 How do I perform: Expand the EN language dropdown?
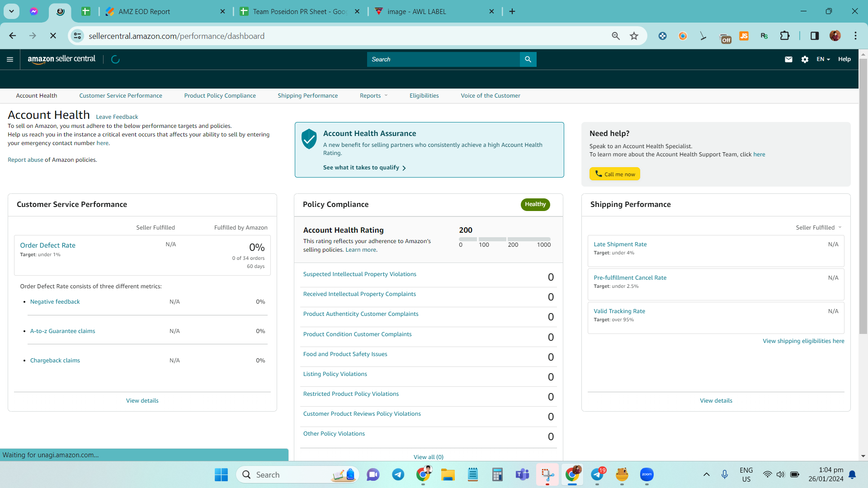[823, 59]
